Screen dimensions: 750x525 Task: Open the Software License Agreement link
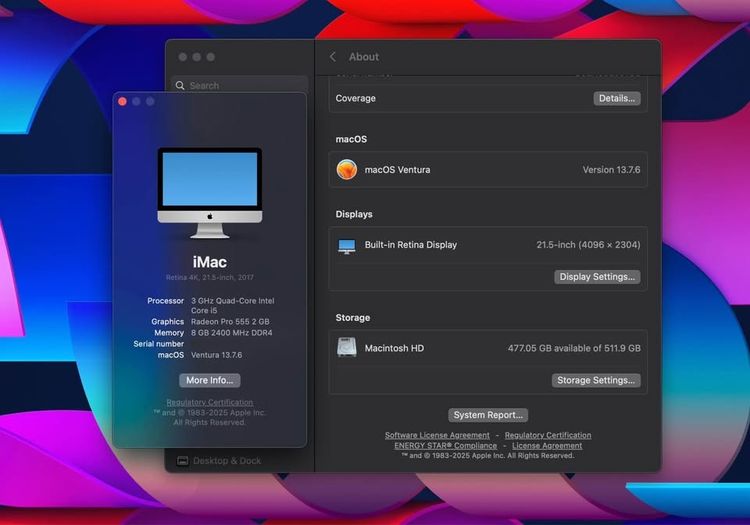437,435
